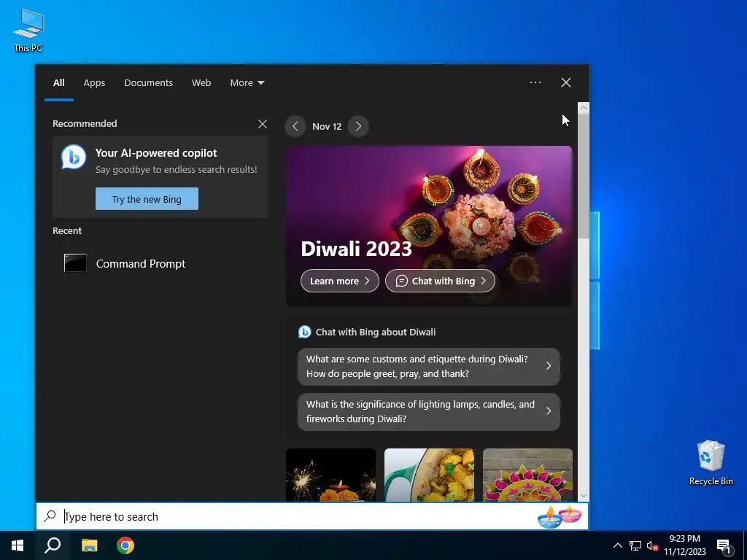Open File Explorer from the taskbar
Image resolution: width=747 pixels, height=560 pixels.
(x=89, y=545)
